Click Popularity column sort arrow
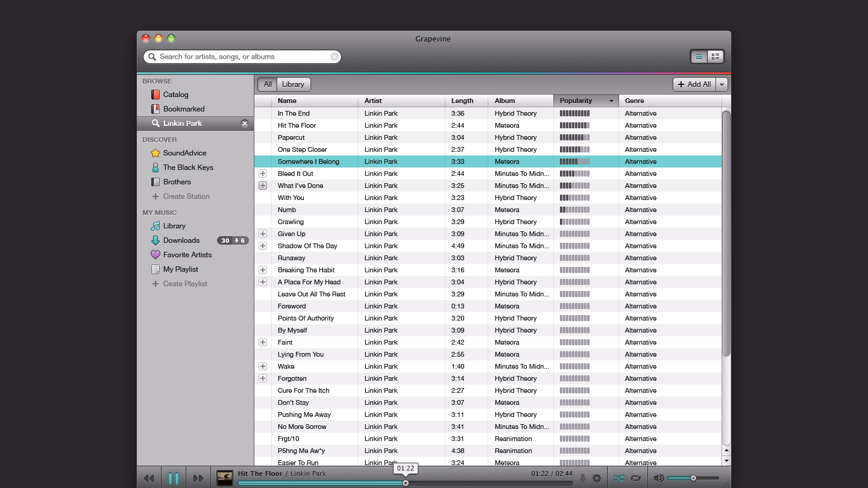The width and height of the screenshot is (868, 488). coord(611,101)
